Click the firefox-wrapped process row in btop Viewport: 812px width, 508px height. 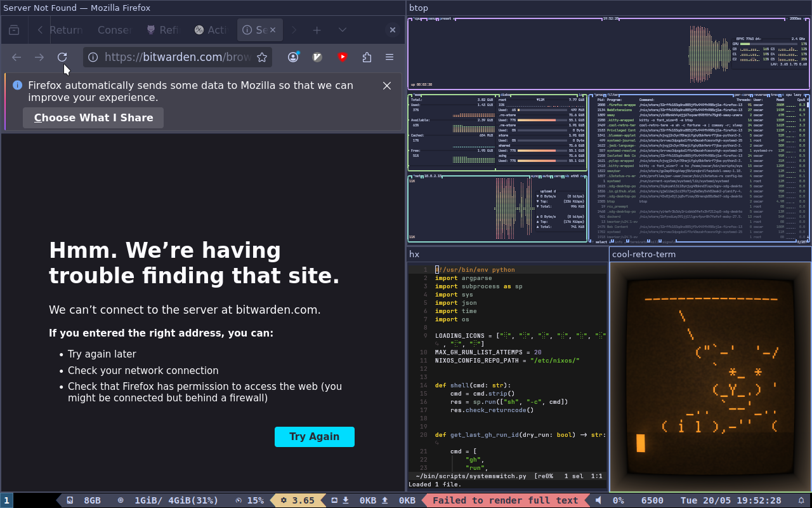click(x=701, y=105)
